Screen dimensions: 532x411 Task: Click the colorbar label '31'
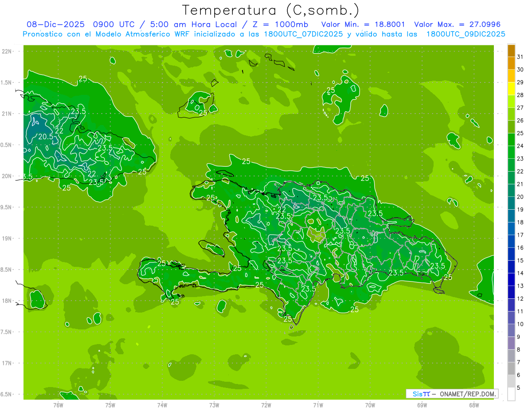tap(520, 57)
